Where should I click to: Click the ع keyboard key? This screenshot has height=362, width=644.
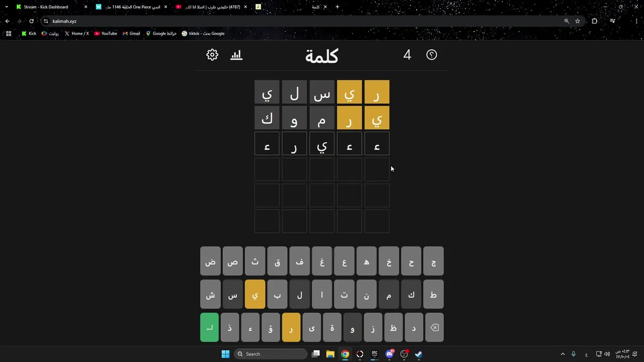pos(344,261)
